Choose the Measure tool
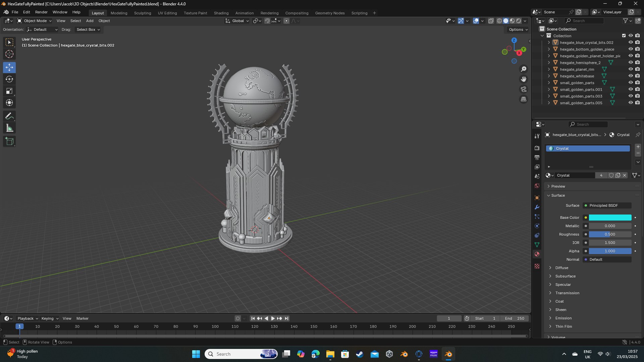This screenshot has height=362, width=644. coord(9,128)
